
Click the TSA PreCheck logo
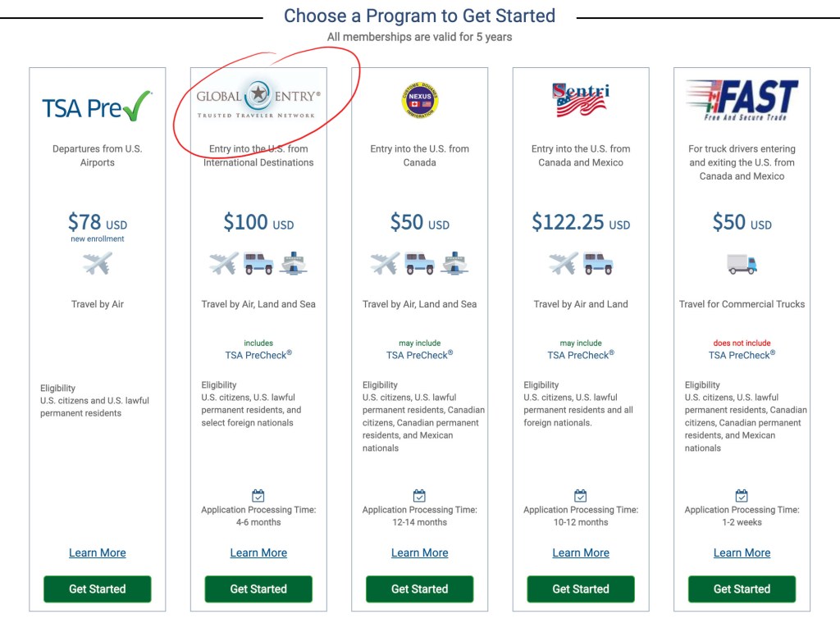pos(97,107)
